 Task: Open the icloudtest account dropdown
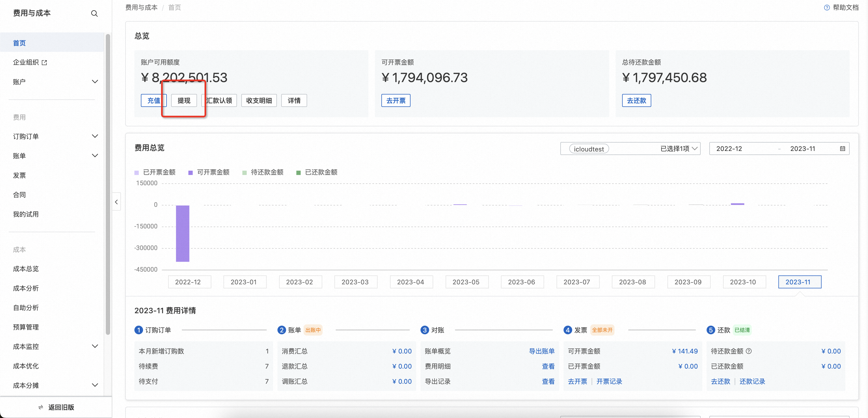pos(630,149)
